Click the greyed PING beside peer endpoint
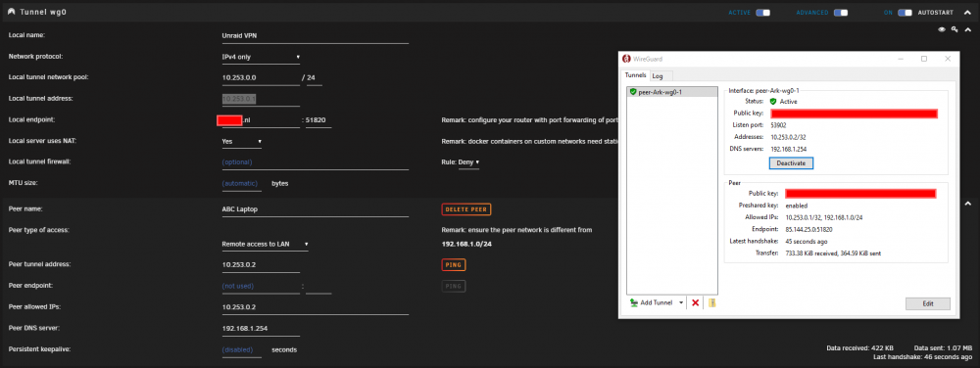This screenshot has width=980, height=368. (x=453, y=287)
